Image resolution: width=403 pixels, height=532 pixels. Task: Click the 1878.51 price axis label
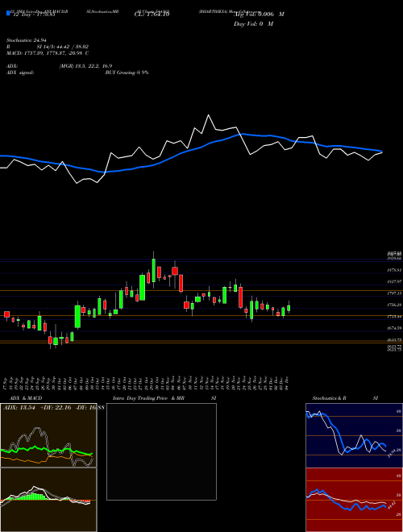[395, 270]
